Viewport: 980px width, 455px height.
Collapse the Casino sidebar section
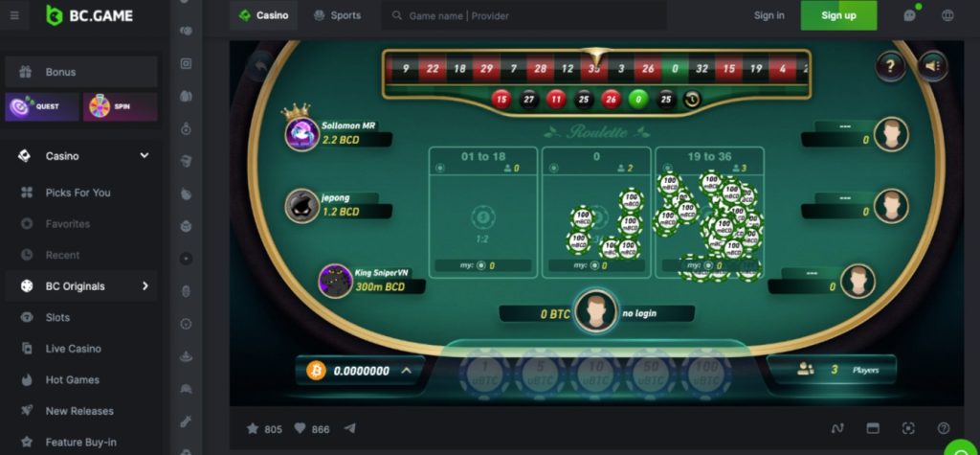[145, 156]
